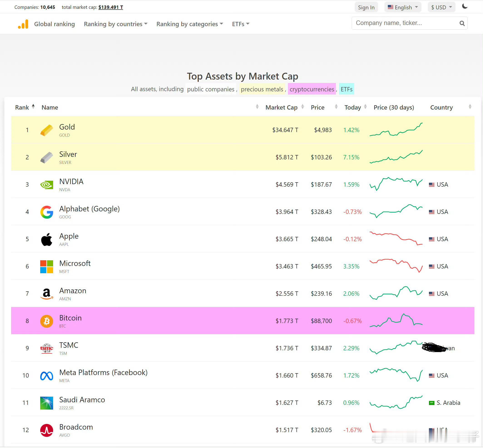Toggle dark mode moon icon

pos(465,7)
